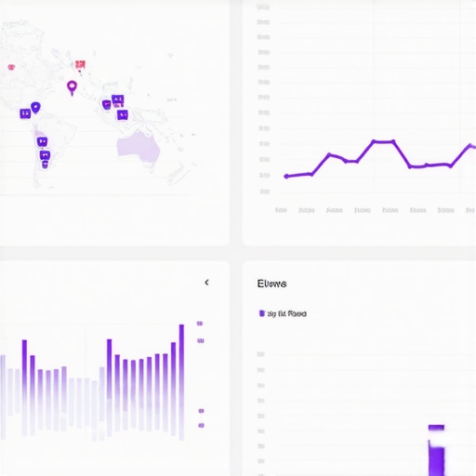Click the first data point of the line chart
Image resolution: width=476 pixels, height=476 pixels.
click(x=286, y=177)
